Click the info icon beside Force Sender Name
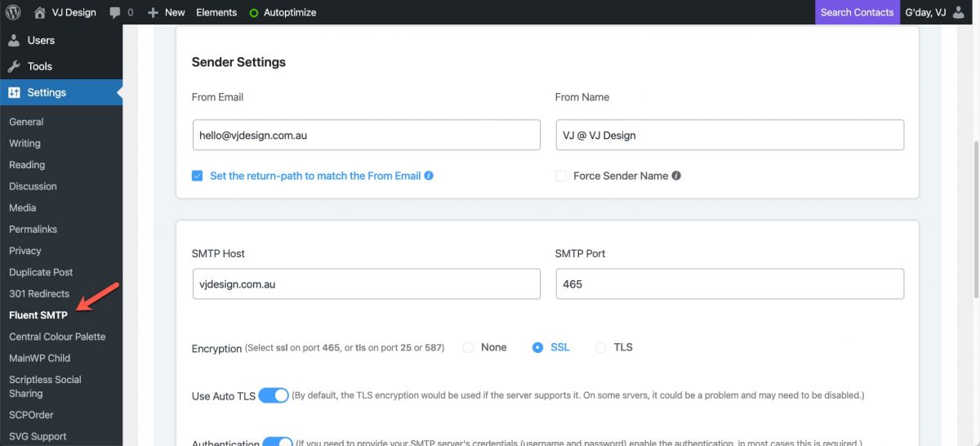 676,176
